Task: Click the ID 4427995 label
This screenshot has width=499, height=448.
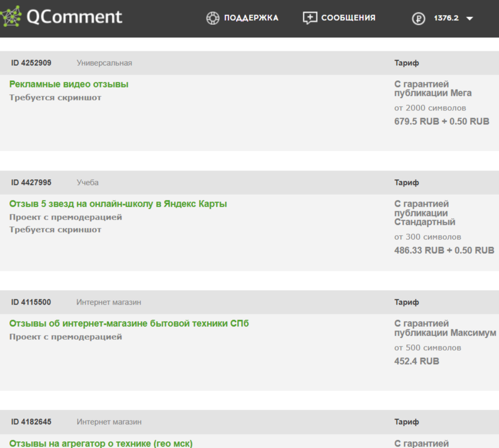Action: [x=31, y=183]
